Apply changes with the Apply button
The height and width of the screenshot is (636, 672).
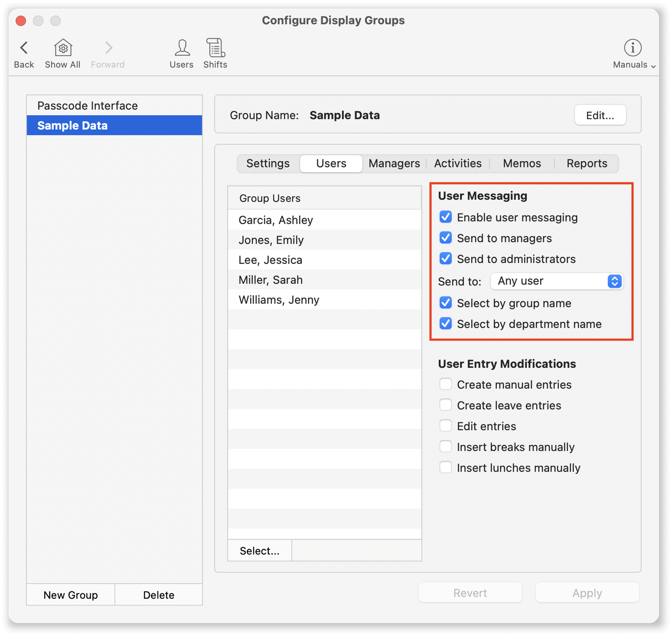click(x=587, y=592)
